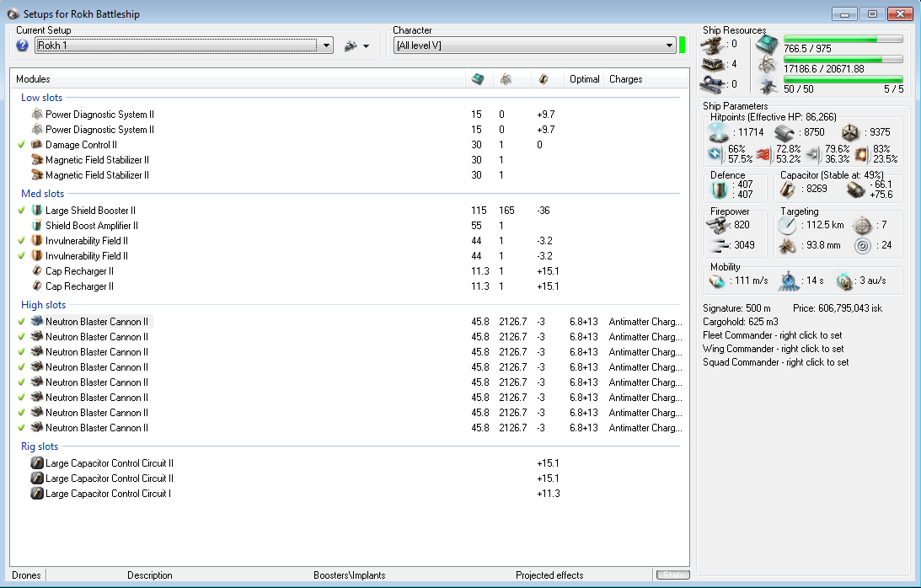This screenshot has height=588, width=921.
Task: Select the Med slots group heading
Action: 42,193
